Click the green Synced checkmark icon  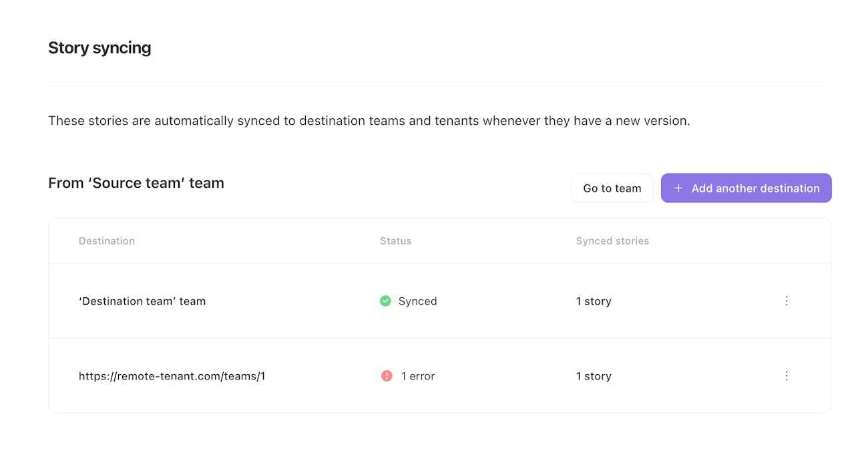(385, 301)
